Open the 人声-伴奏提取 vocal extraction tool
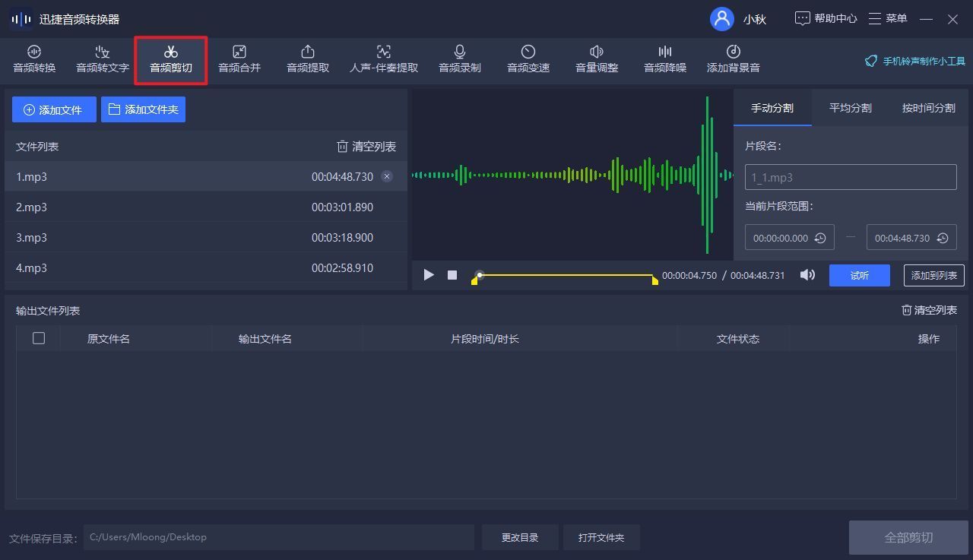 [384, 59]
